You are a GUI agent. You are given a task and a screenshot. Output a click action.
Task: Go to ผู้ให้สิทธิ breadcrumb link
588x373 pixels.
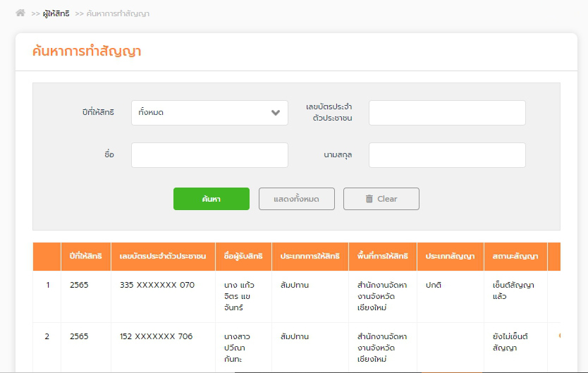56,13
